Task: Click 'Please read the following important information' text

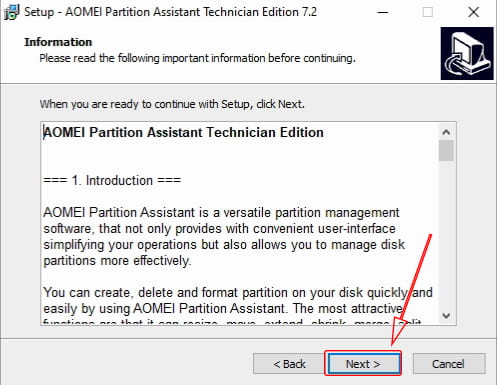Action: point(197,58)
